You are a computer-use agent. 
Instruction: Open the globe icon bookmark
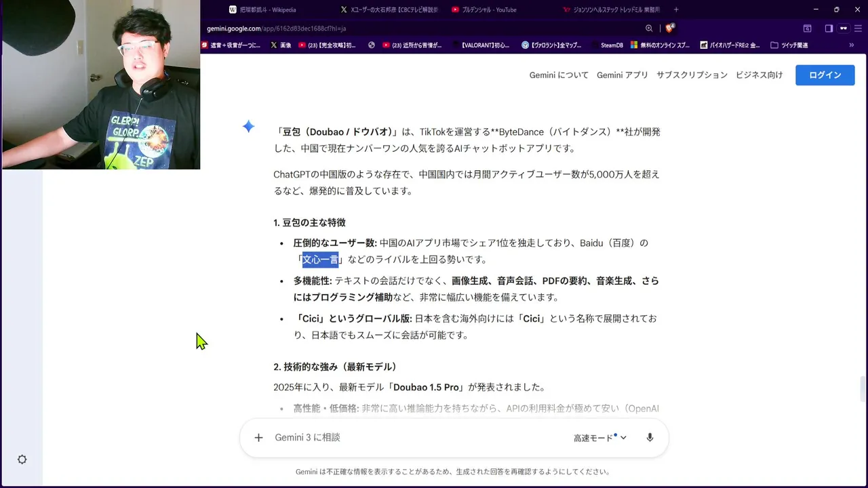pyautogui.click(x=372, y=45)
